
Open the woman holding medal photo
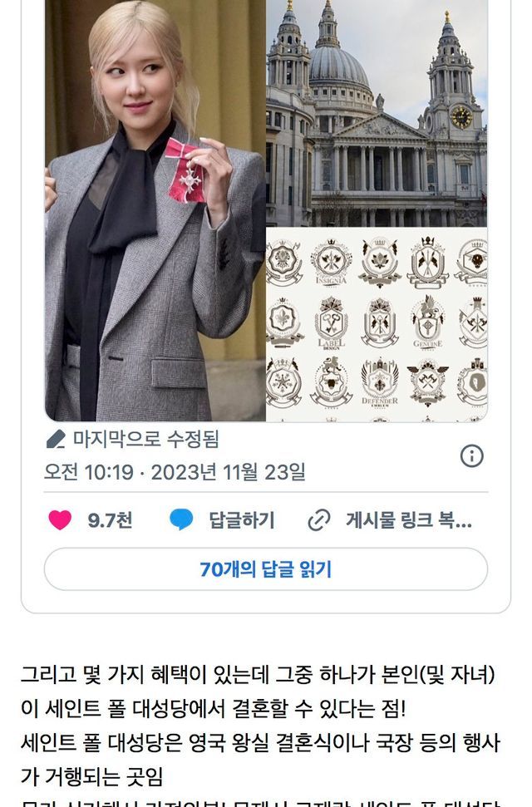(155, 210)
